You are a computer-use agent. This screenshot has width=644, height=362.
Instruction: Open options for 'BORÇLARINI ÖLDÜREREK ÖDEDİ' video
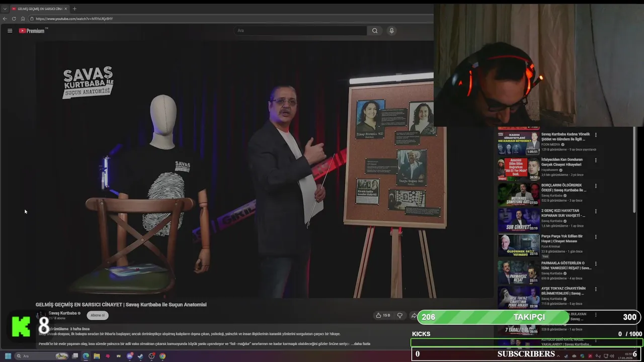tap(596, 186)
